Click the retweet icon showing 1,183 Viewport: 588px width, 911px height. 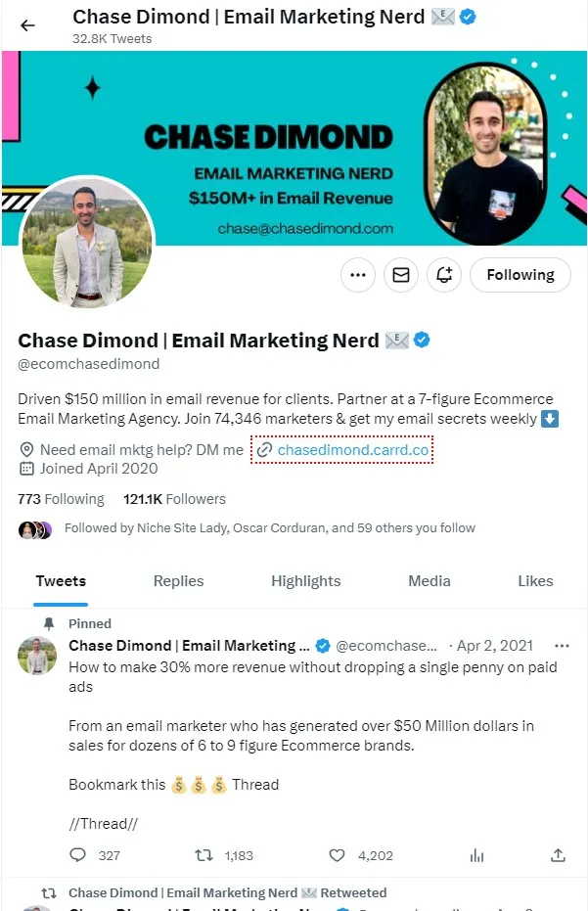[203, 854]
